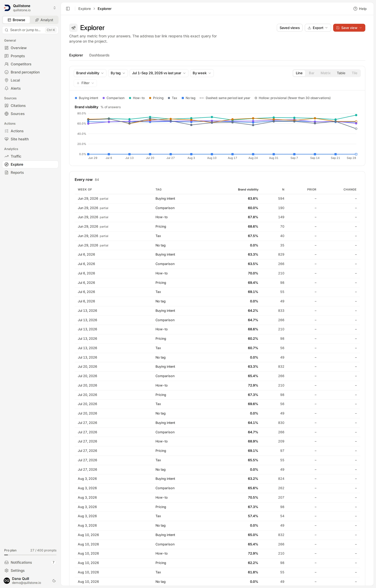376x588 pixels.
Task: Toggle the sidebar panel icon
Action: [x=68, y=9]
